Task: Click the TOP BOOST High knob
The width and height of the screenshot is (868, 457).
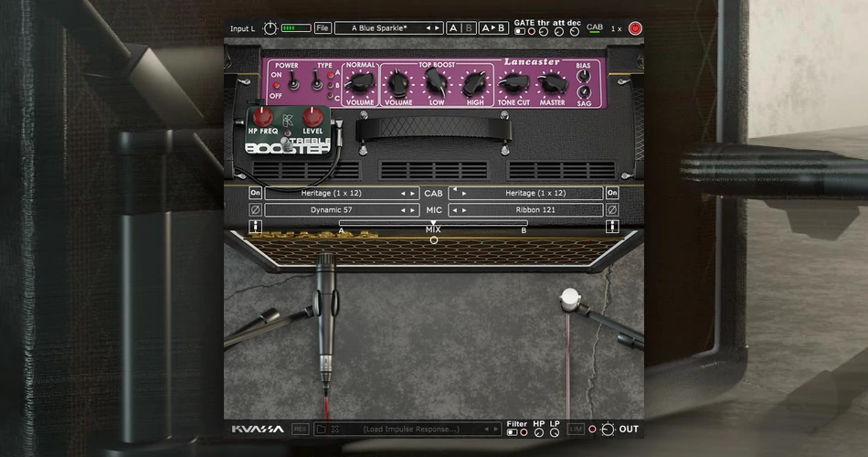Action: tap(475, 83)
